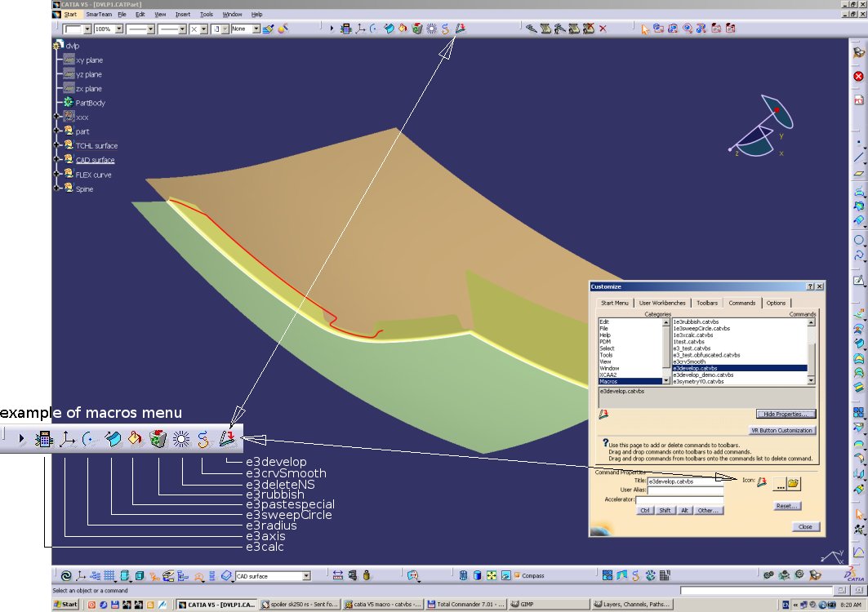Click the Hide Properties button
868x612 pixels.
[x=786, y=414]
